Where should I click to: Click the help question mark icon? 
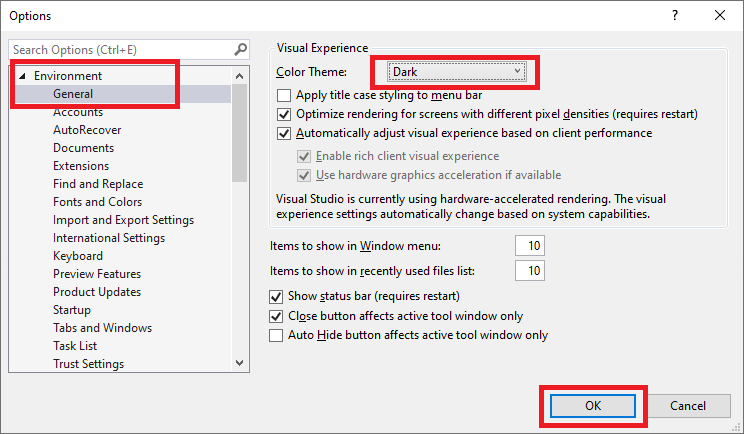pos(675,15)
